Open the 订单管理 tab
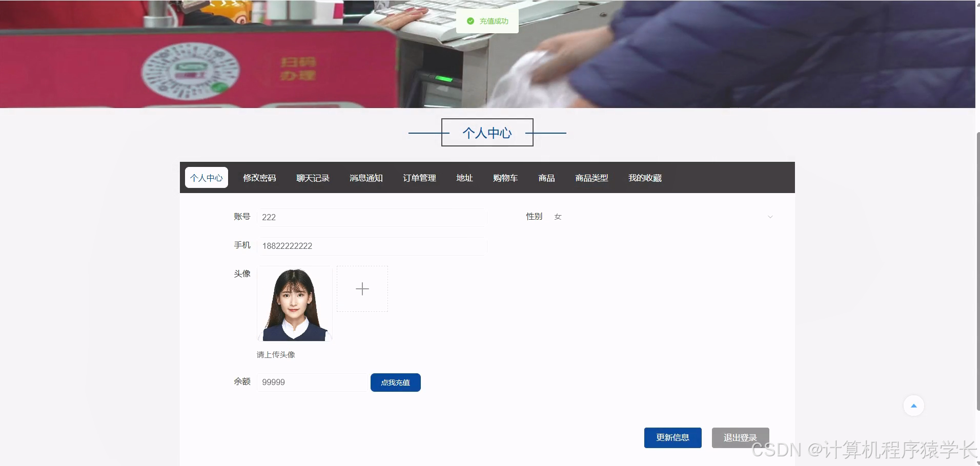This screenshot has width=980, height=466. tap(419, 178)
